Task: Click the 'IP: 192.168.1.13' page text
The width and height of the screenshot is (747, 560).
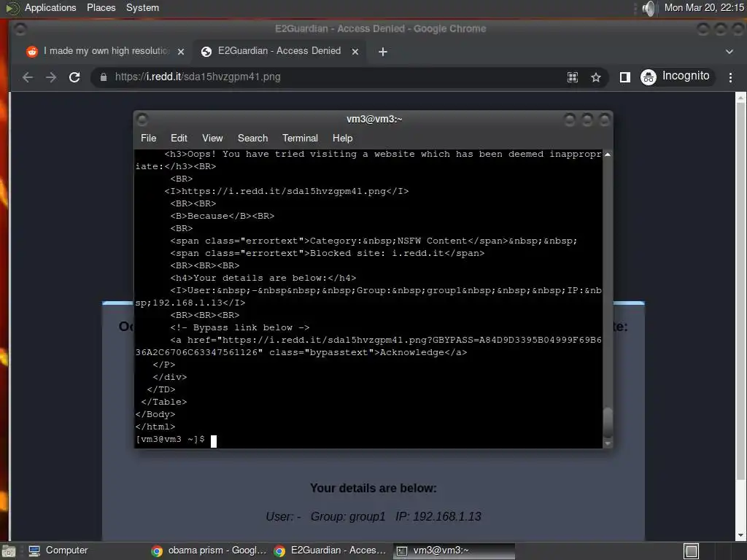Action: [438, 517]
